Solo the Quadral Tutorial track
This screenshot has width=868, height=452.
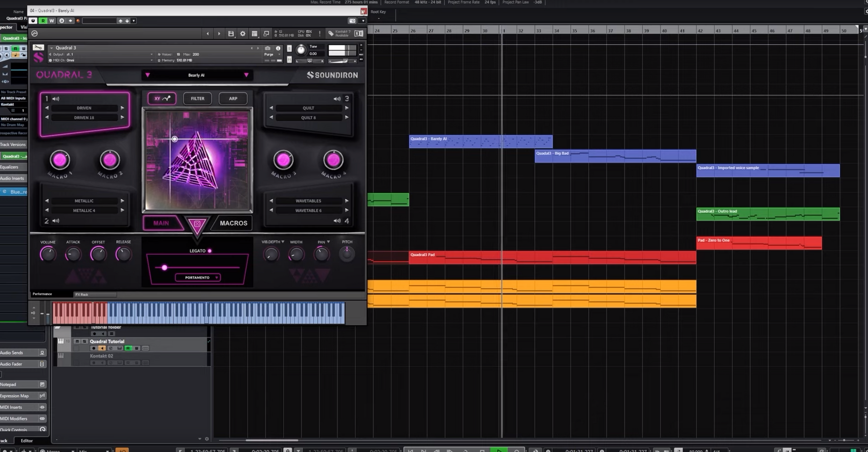tap(84, 341)
